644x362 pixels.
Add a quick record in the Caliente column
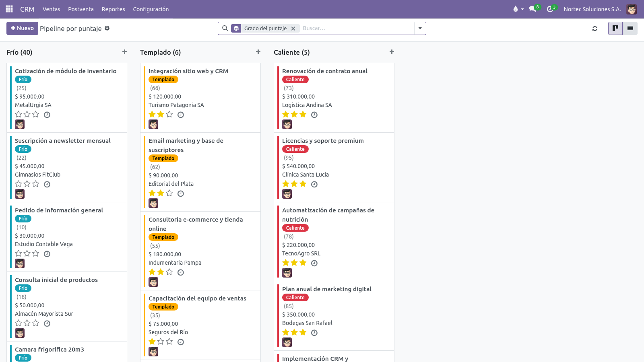point(392,52)
